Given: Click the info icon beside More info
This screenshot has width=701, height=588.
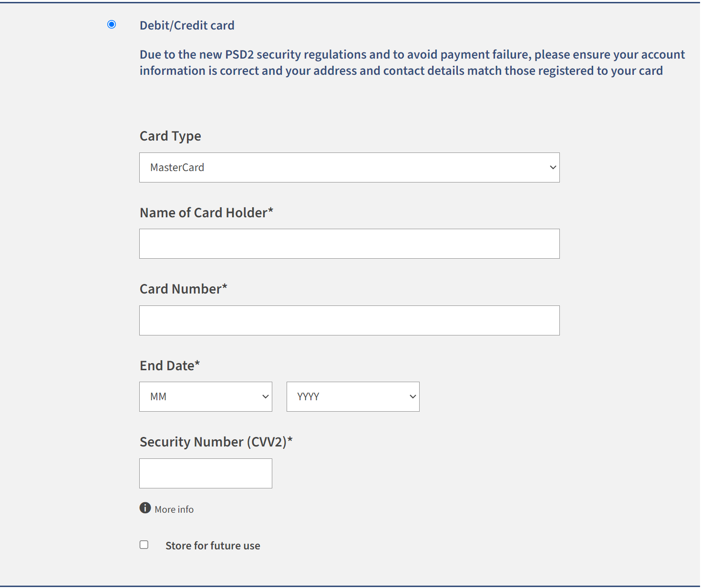Looking at the screenshot, I should tap(145, 508).
